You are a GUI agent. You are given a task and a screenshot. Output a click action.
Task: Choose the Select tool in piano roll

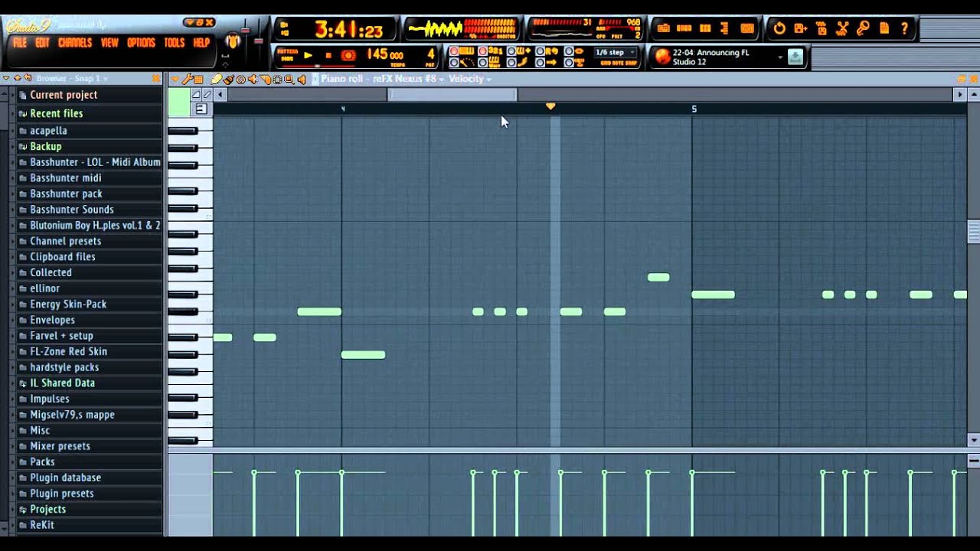pos(277,79)
